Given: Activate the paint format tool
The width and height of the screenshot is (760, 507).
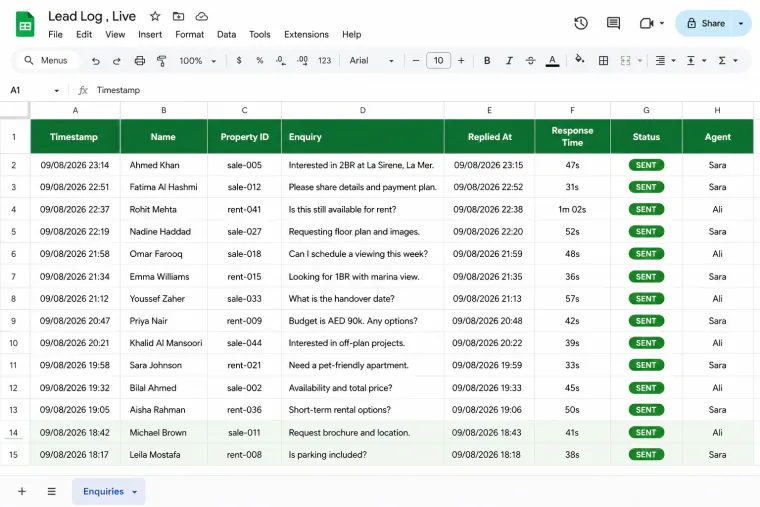Looking at the screenshot, I should tap(161, 61).
